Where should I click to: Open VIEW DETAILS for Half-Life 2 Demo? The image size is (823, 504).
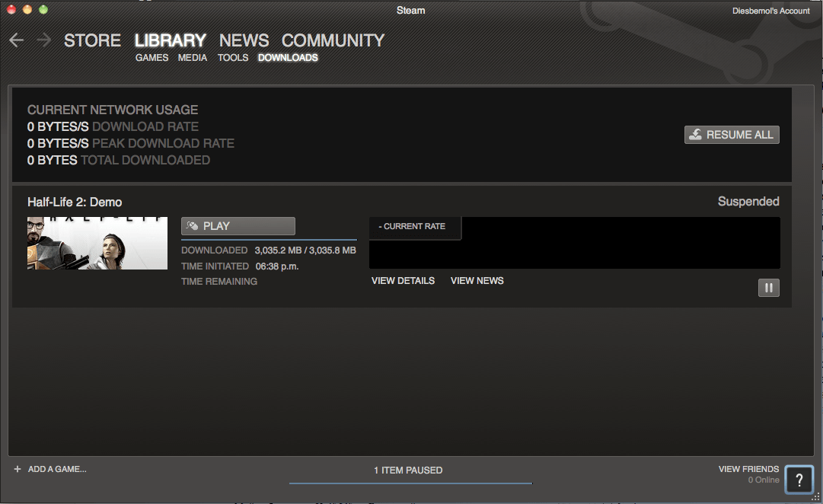click(403, 281)
